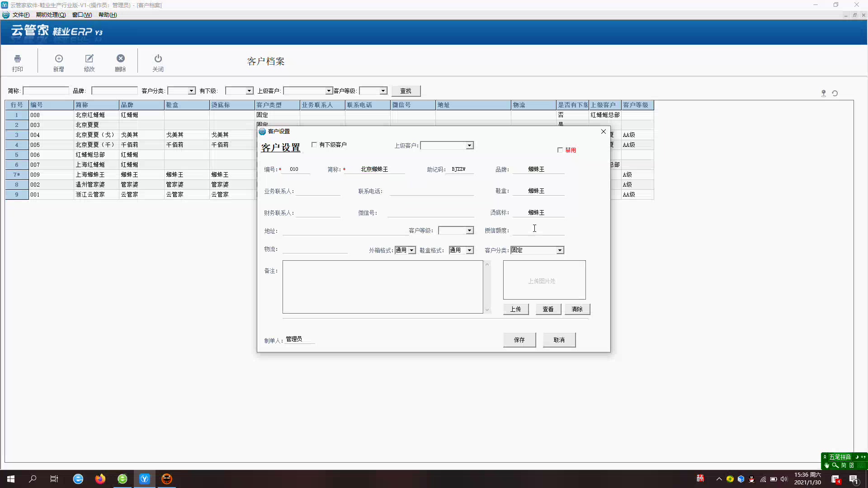The image size is (868, 488).
Task: Click the export icon beside the refresh icon
Action: point(824,94)
